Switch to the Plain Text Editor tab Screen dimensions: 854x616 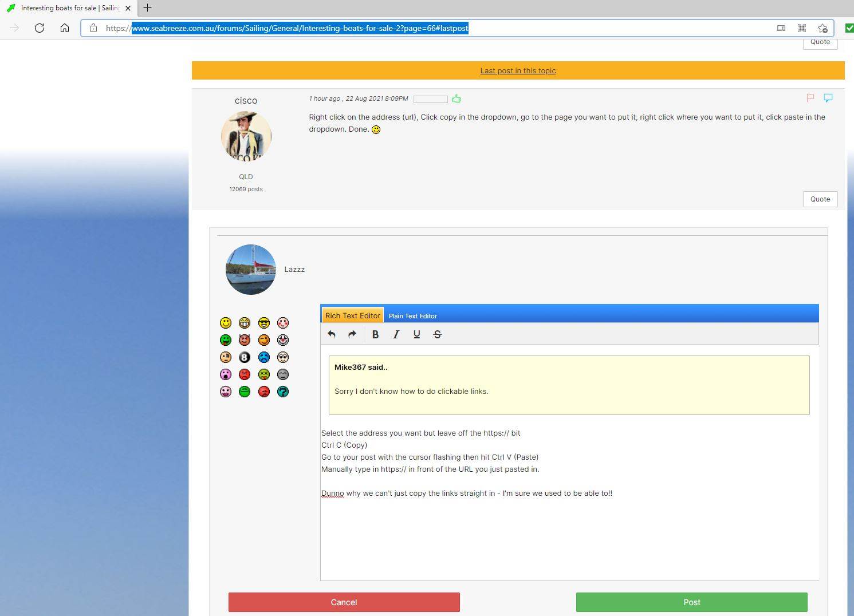[x=412, y=316]
